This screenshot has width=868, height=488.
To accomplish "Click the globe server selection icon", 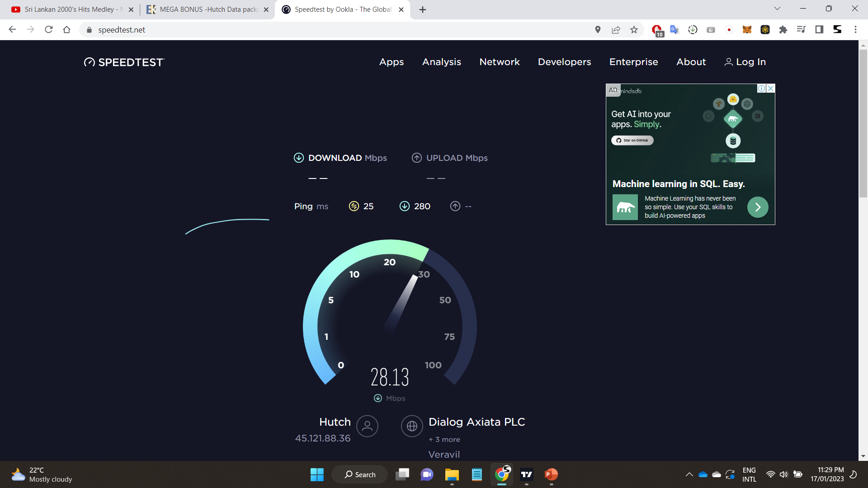I will pyautogui.click(x=412, y=426).
